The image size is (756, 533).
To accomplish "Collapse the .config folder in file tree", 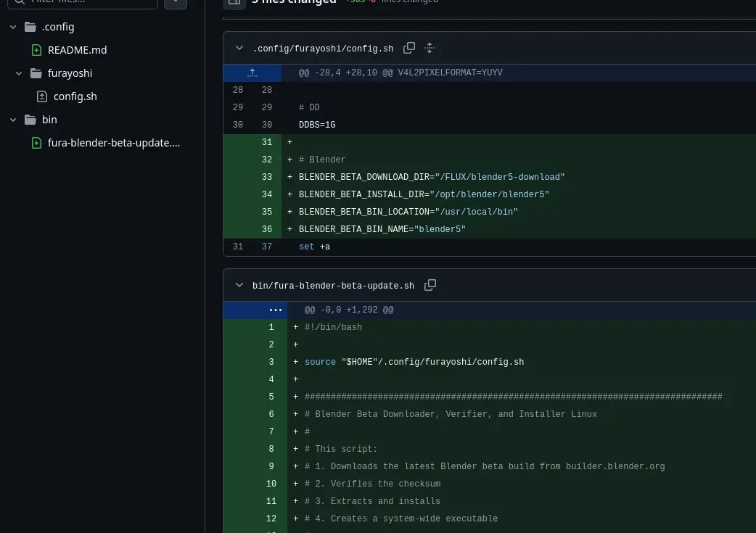I will pos(13,27).
